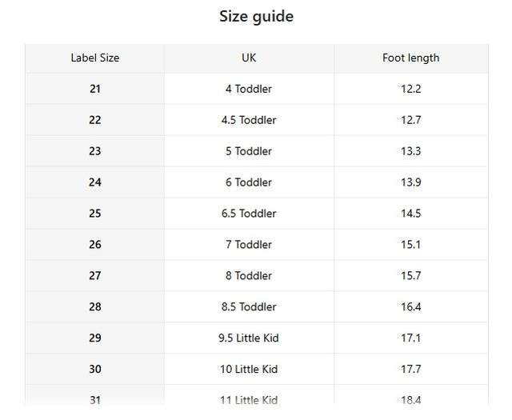This screenshot has height=420, width=512.
Task: Select the 4.5 Toddler cell
Action: [249, 120]
